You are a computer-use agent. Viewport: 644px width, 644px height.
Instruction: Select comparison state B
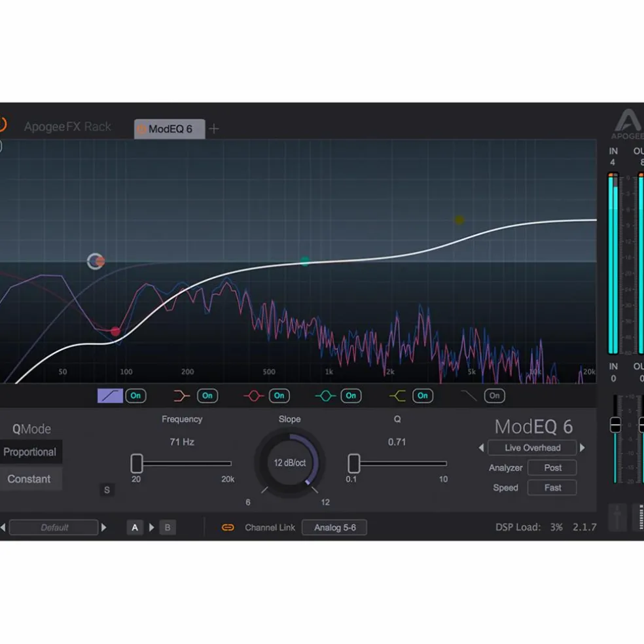[168, 528]
